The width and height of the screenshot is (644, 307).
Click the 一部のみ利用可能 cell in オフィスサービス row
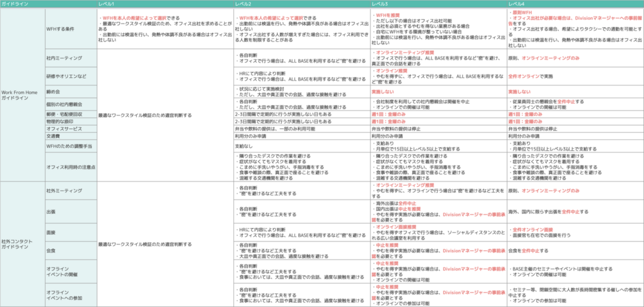coord(302,128)
